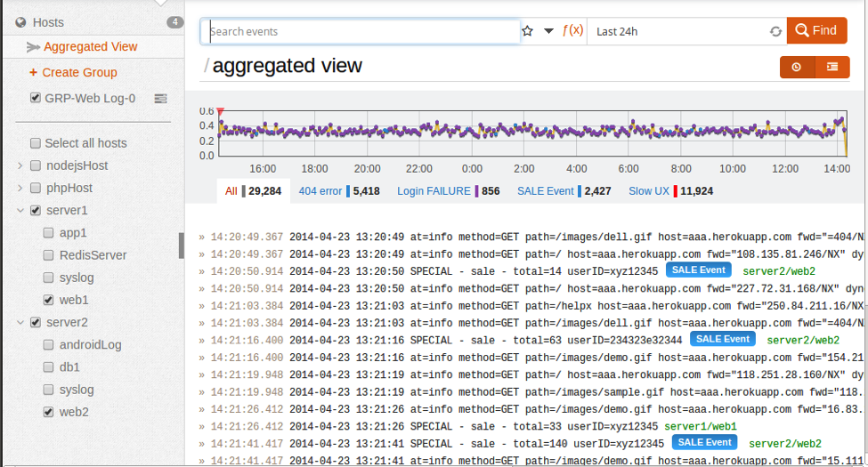The width and height of the screenshot is (868, 467).
Task: Click the red timeline marker on chart
Action: click(x=221, y=111)
